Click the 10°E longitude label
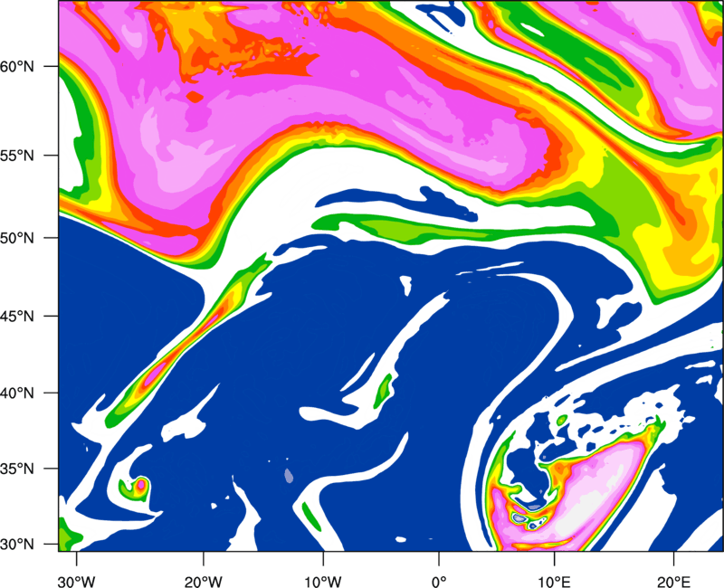The image size is (724, 588). tap(554, 581)
